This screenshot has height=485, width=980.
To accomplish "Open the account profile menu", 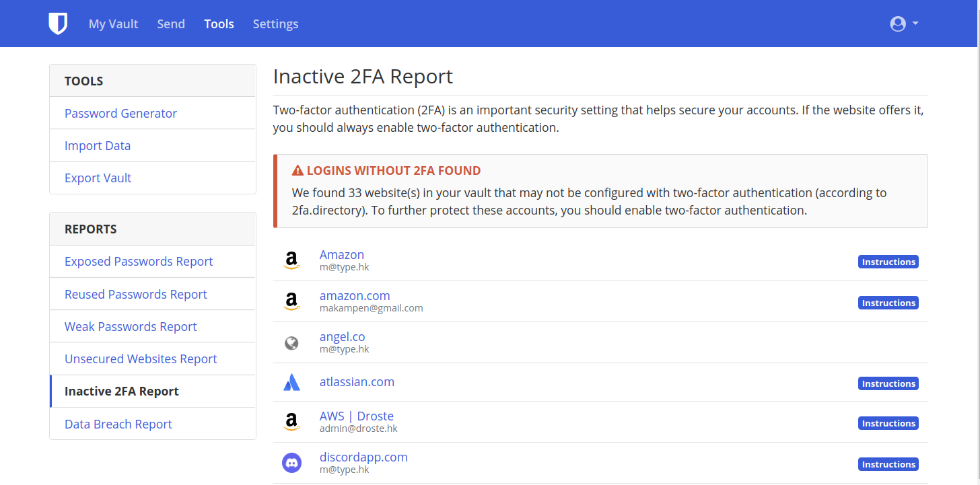I will pos(904,24).
